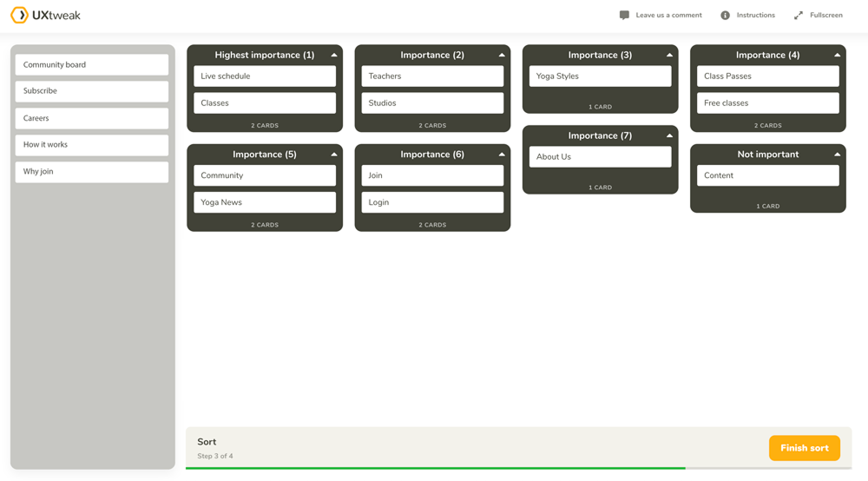This screenshot has height=481, width=868.
Task: Select the Subscribe card in unsorted list
Action: [x=92, y=91]
